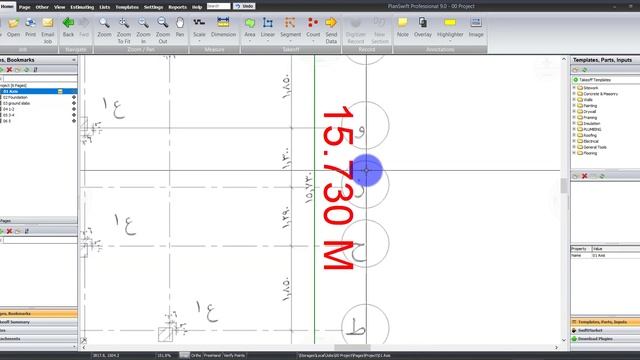Start an Area takeoff
The width and height of the screenshot is (640, 360).
(250, 27)
